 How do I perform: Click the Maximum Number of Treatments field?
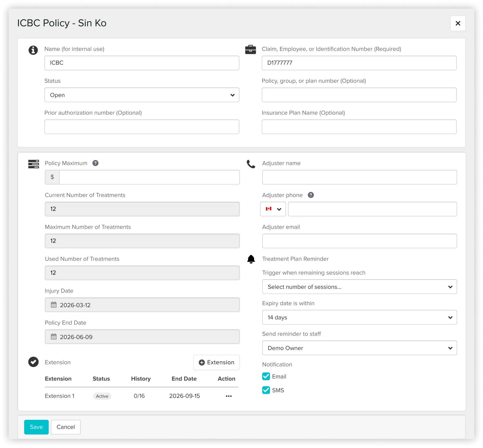142,241
